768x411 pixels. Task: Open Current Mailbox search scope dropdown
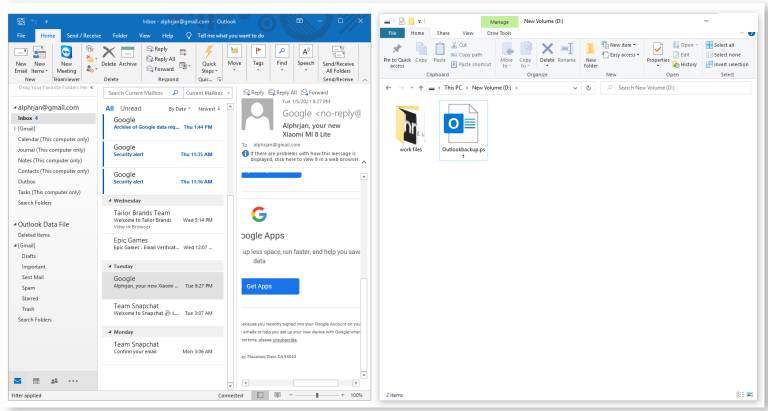coord(208,93)
